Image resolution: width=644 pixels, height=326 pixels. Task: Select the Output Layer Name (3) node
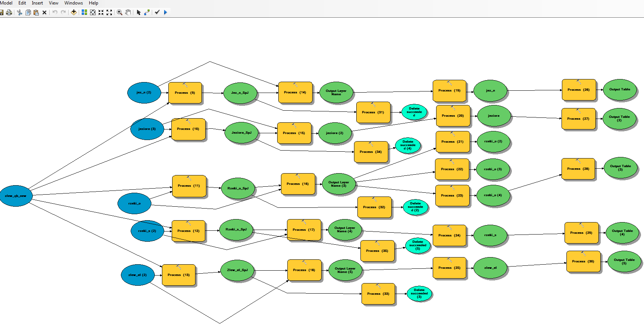click(339, 184)
